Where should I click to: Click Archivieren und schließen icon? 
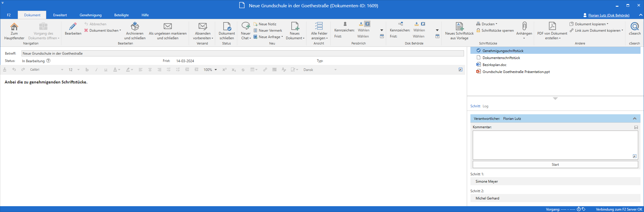135,27
